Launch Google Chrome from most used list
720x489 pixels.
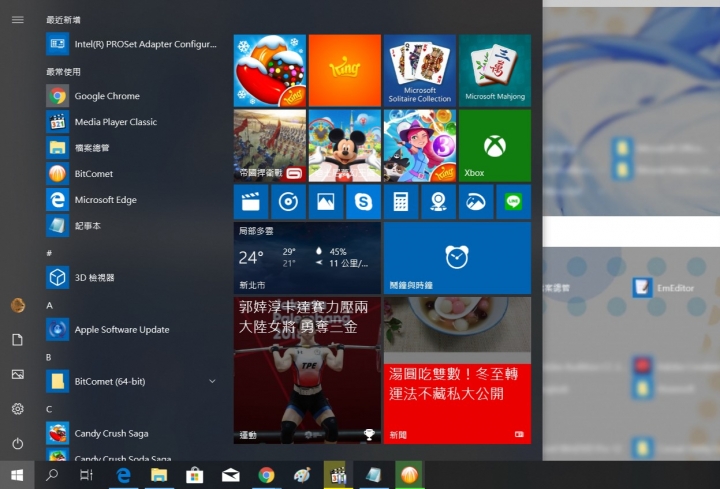point(132,96)
